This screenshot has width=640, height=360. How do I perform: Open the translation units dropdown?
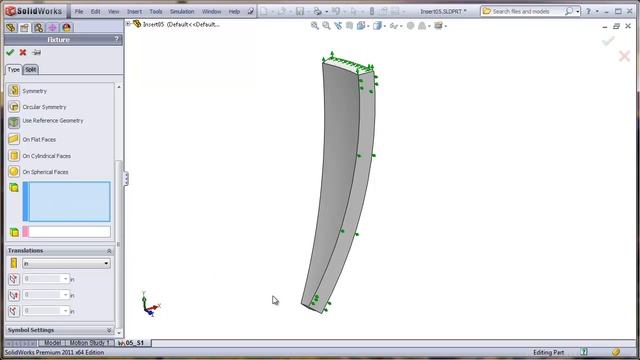click(x=66, y=263)
